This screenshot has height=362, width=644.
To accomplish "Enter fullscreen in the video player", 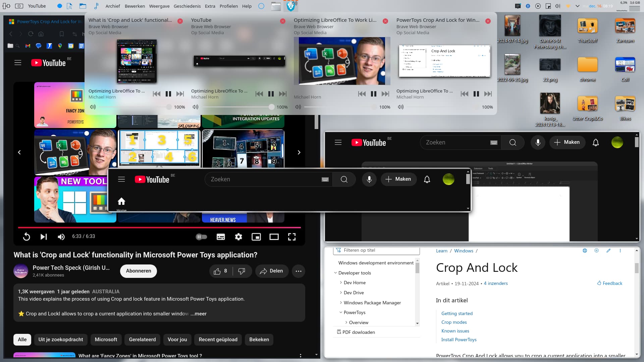I will click(x=292, y=237).
